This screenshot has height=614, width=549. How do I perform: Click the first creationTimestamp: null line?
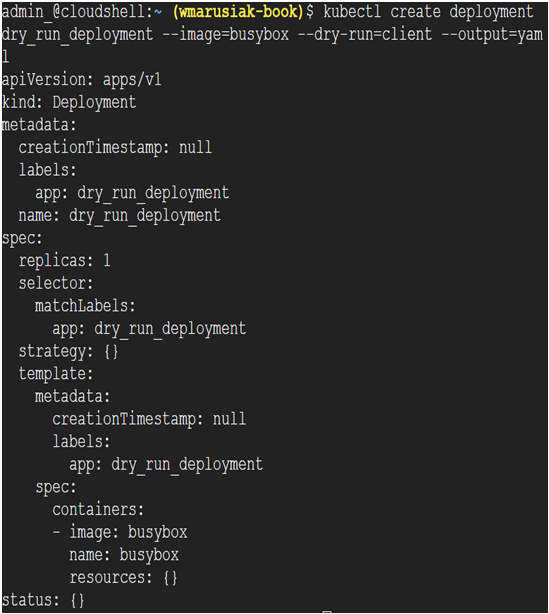[115, 148]
